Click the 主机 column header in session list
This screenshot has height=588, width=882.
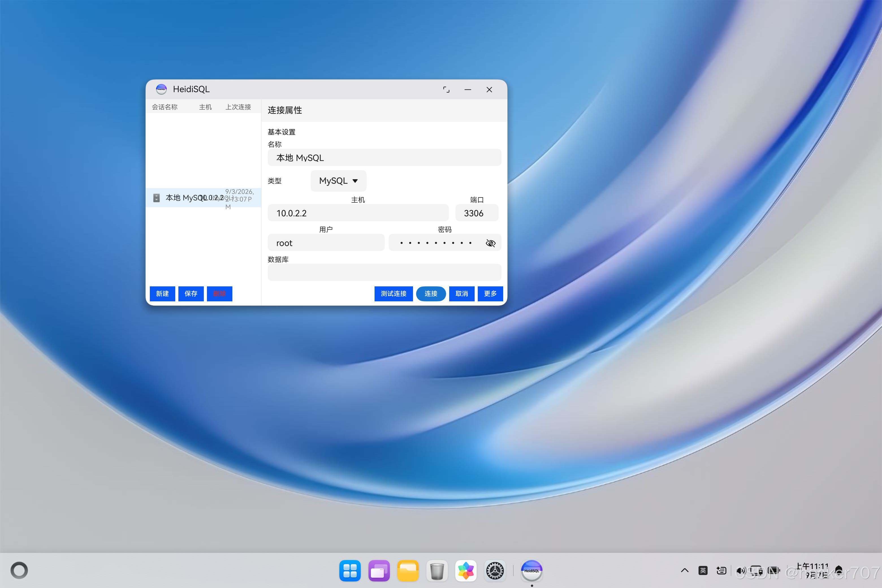[x=205, y=107]
